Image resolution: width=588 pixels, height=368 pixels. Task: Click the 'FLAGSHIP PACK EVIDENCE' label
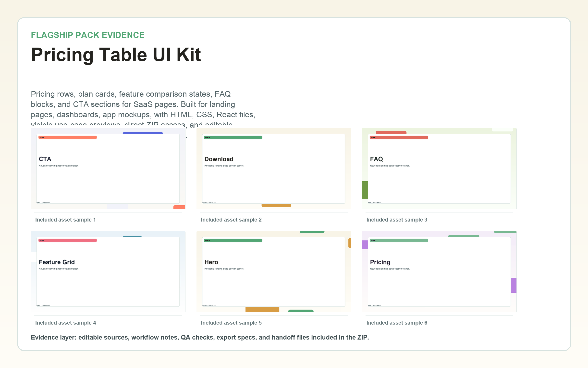pos(88,35)
